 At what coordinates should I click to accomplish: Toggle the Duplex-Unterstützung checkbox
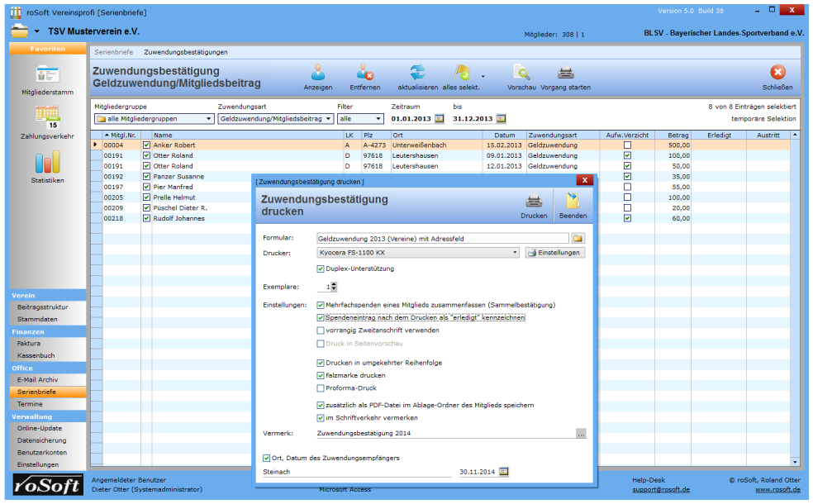321,269
